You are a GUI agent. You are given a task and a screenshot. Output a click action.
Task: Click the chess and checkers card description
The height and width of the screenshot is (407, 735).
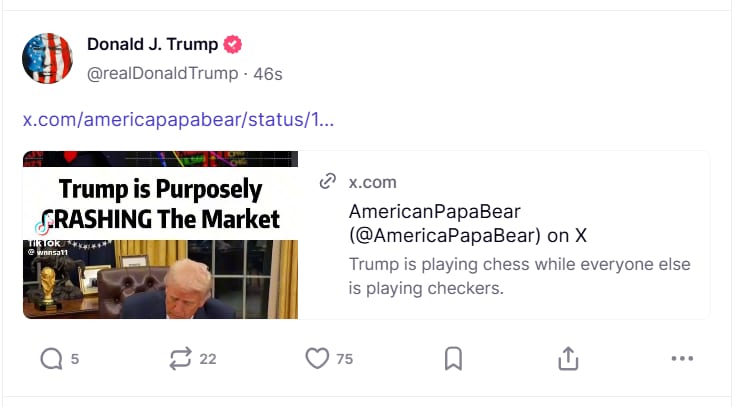tap(519, 276)
